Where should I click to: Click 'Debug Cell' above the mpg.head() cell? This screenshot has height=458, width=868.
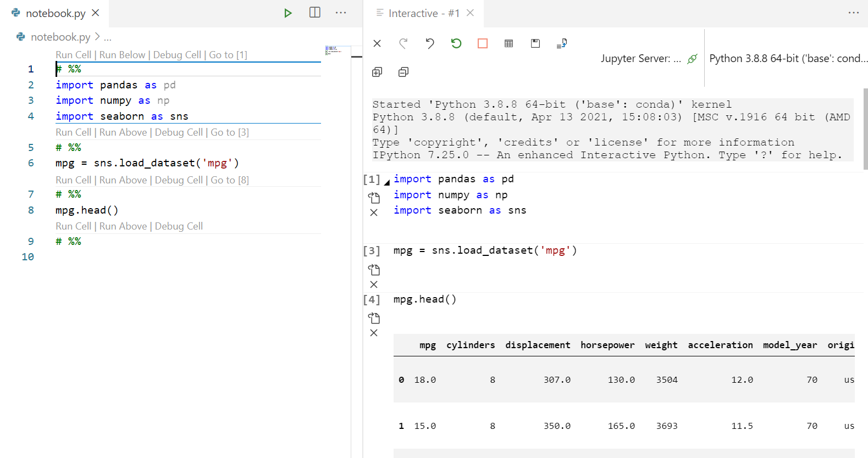point(179,180)
